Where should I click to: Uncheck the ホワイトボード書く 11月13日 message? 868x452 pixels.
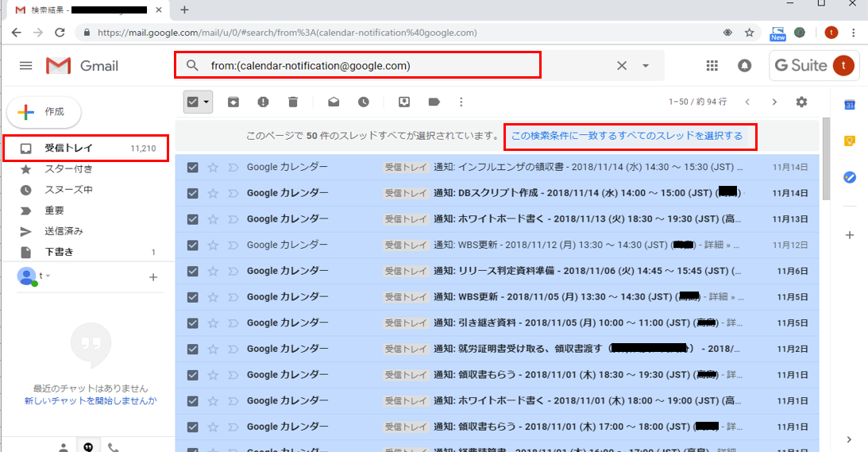193,219
